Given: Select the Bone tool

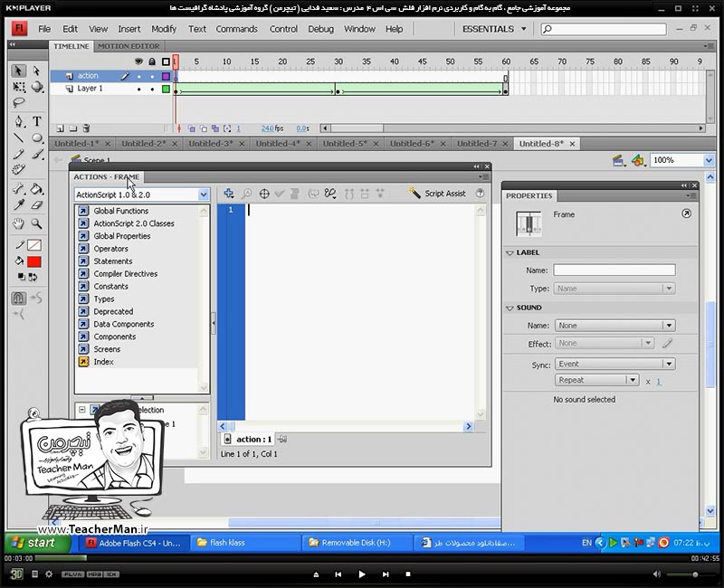Looking at the screenshot, I should pyautogui.click(x=18, y=188).
